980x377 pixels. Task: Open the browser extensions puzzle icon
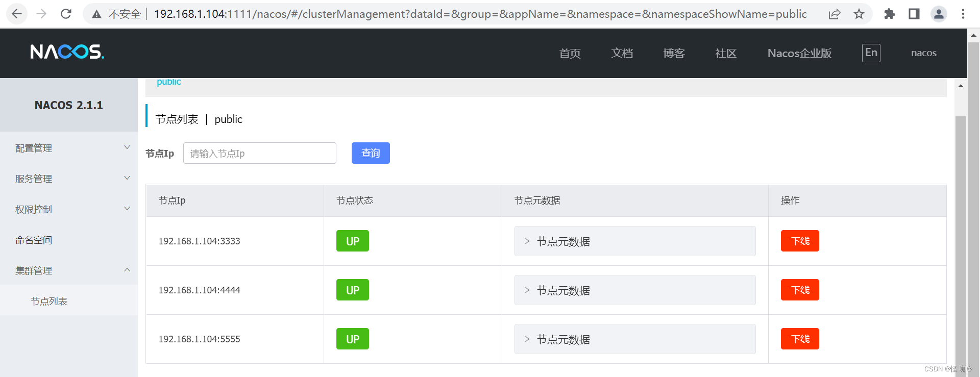(x=889, y=14)
